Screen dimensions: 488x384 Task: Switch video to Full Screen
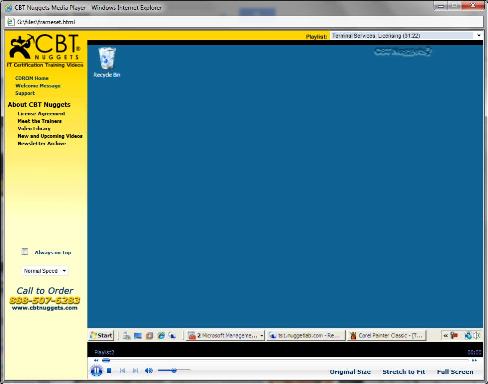pyautogui.click(x=455, y=371)
